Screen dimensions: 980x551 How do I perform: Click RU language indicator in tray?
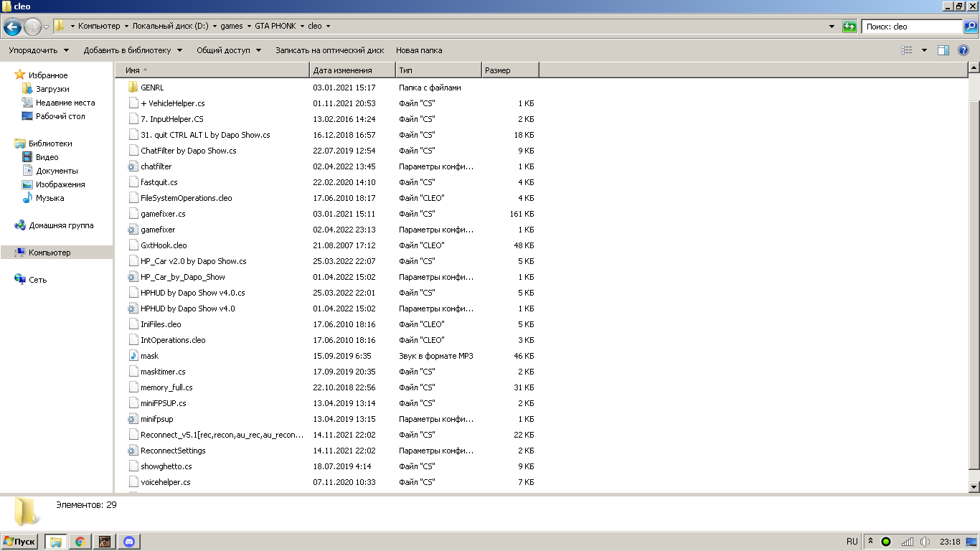click(x=852, y=542)
